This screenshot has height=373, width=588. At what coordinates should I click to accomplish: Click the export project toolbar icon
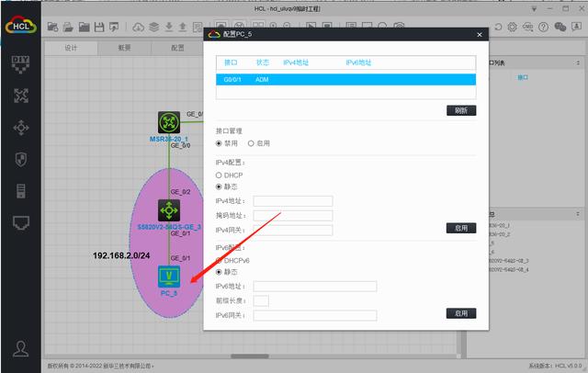[x=114, y=27]
